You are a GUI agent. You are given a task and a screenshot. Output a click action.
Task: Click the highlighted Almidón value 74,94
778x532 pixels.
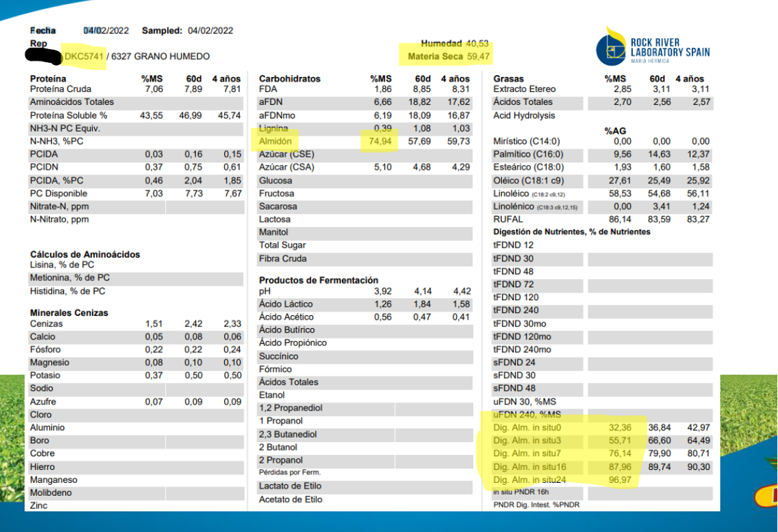(x=380, y=141)
